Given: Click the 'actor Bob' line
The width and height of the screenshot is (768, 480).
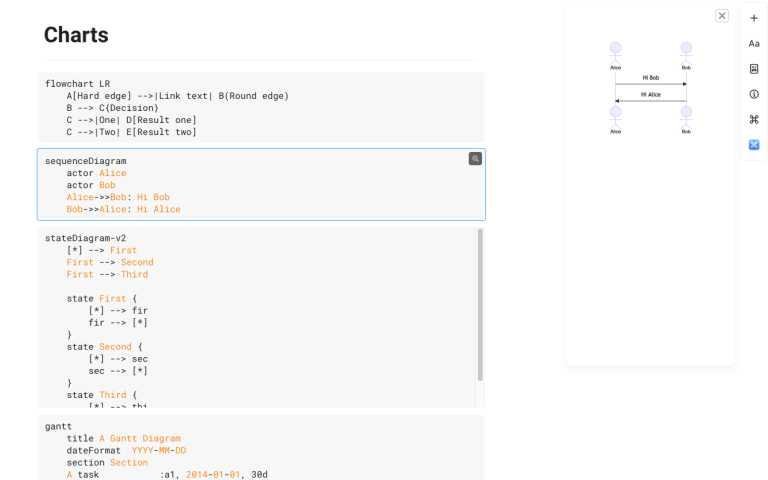Looking at the screenshot, I should (91, 185).
